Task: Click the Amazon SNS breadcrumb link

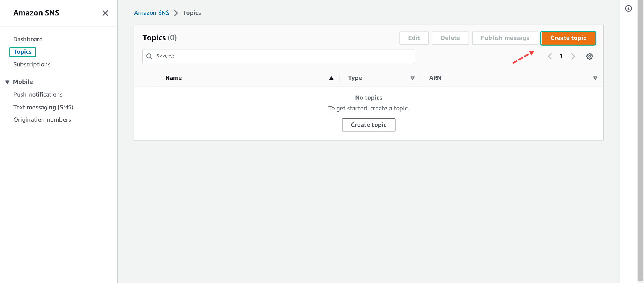Action: click(152, 13)
